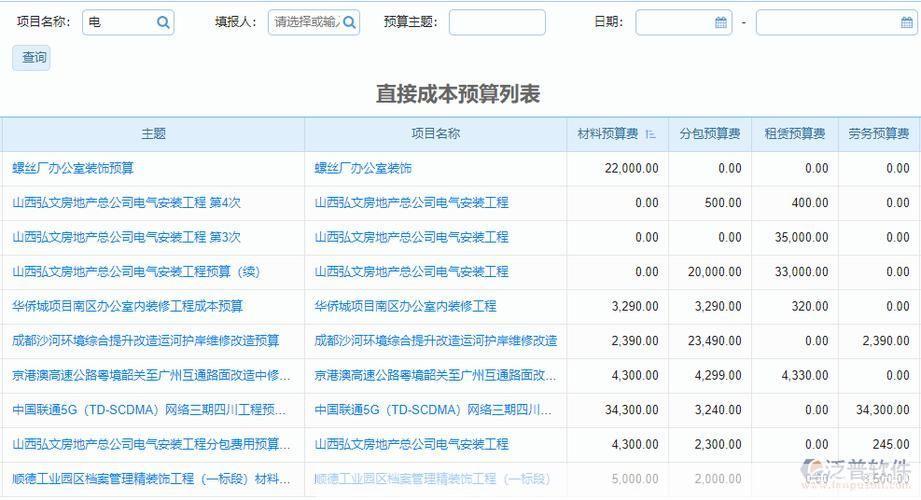Open 螺丝厂办公室装饰 project link
921x500 pixels.
pos(362,168)
